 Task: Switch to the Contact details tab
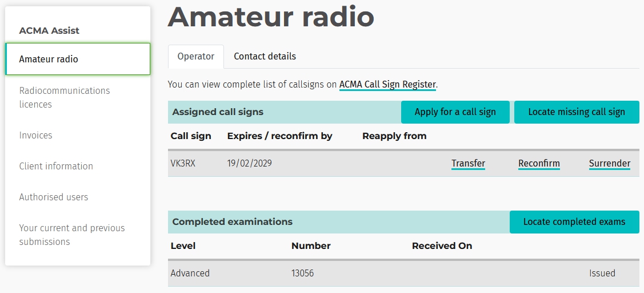[x=265, y=57]
